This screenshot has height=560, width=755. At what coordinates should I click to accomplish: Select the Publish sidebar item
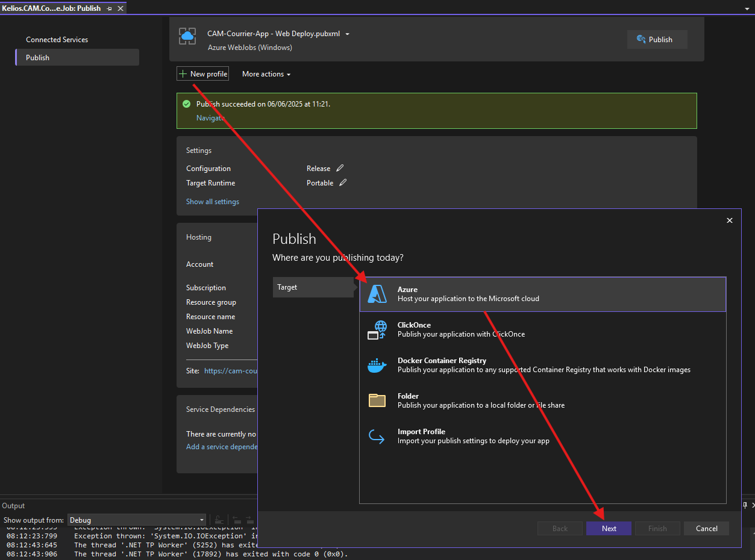pos(37,58)
